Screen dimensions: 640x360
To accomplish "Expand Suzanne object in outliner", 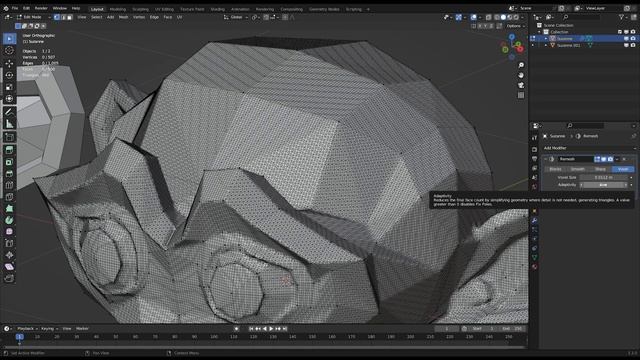I will 546,39.
